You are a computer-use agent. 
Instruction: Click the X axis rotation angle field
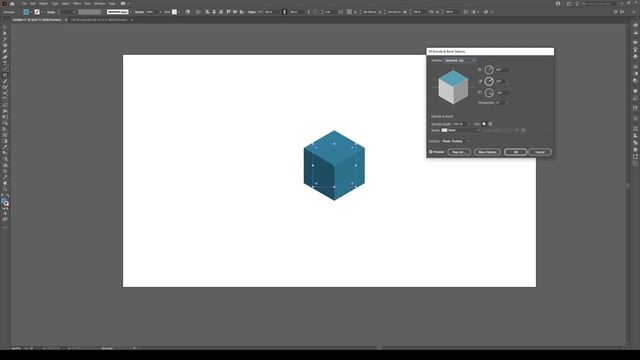[x=502, y=70]
